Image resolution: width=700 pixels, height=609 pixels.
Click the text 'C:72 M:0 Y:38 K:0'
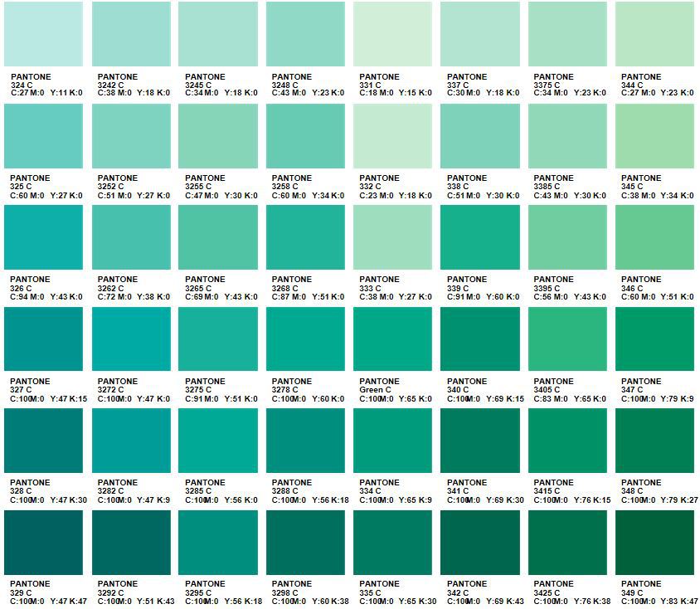point(134,296)
